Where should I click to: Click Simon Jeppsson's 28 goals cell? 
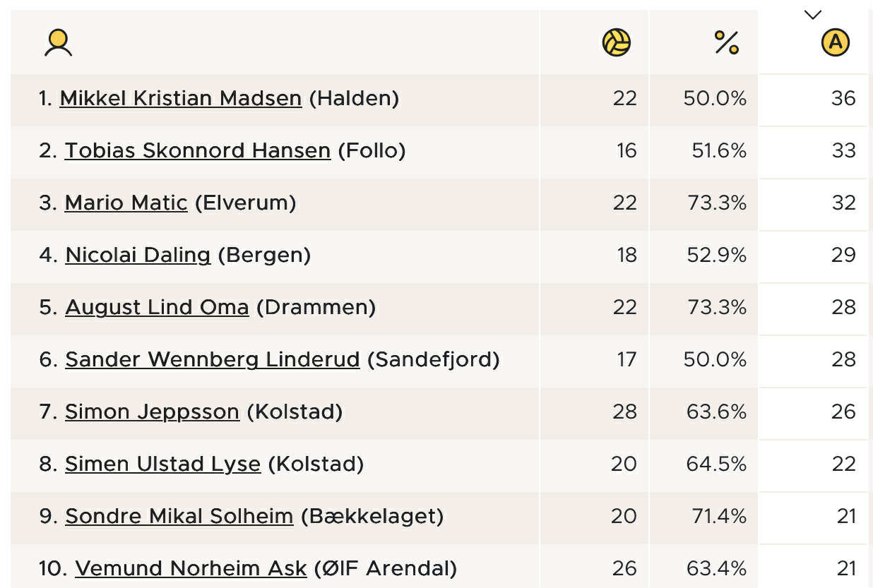coord(624,412)
